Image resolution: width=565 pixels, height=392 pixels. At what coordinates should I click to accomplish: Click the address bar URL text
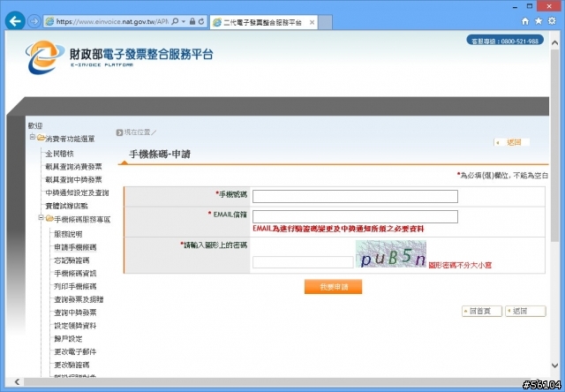click(x=112, y=21)
